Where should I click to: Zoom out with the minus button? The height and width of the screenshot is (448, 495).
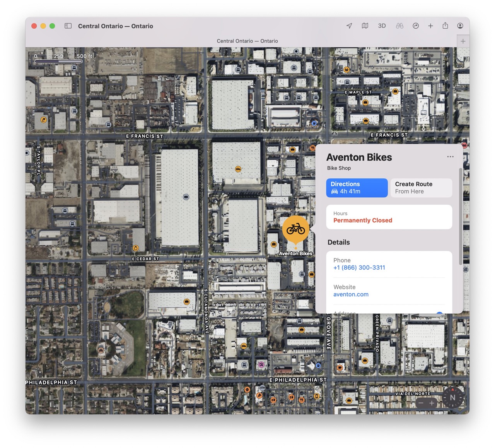(x=421, y=403)
